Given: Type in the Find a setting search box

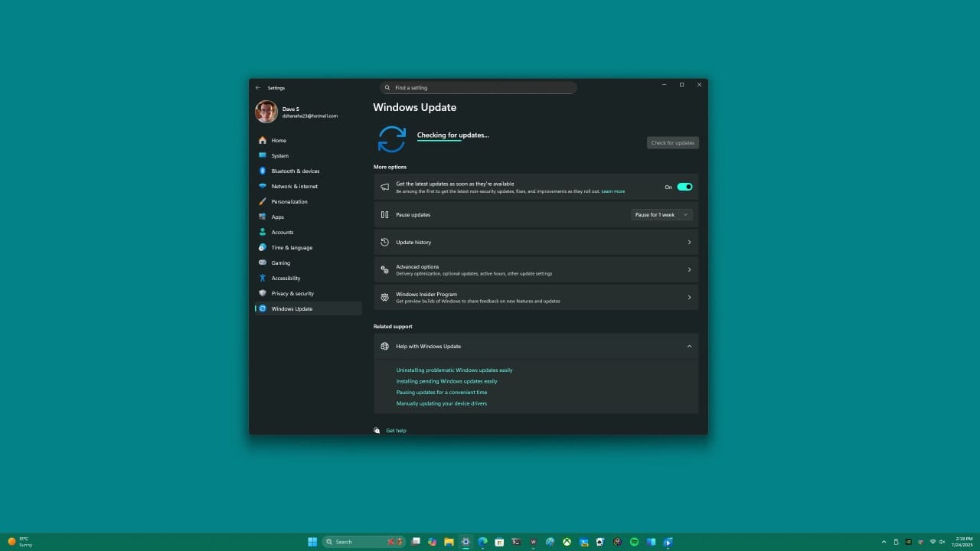Looking at the screenshot, I should (478, 87).
